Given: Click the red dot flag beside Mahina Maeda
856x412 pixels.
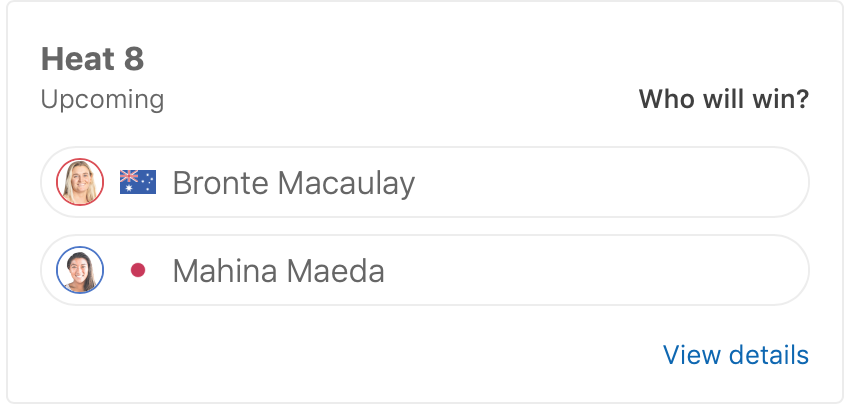Looking at the screenshot, I should point(138,270).
